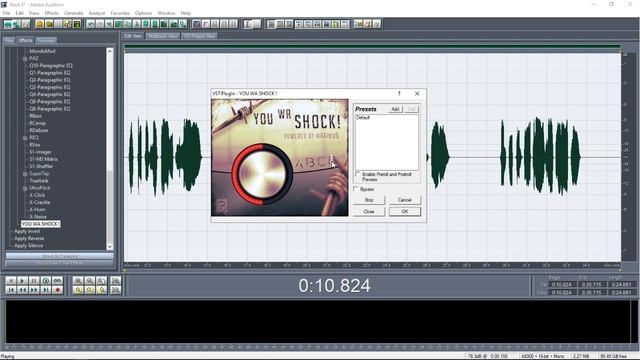Click the Add preset button

[395, 109]
